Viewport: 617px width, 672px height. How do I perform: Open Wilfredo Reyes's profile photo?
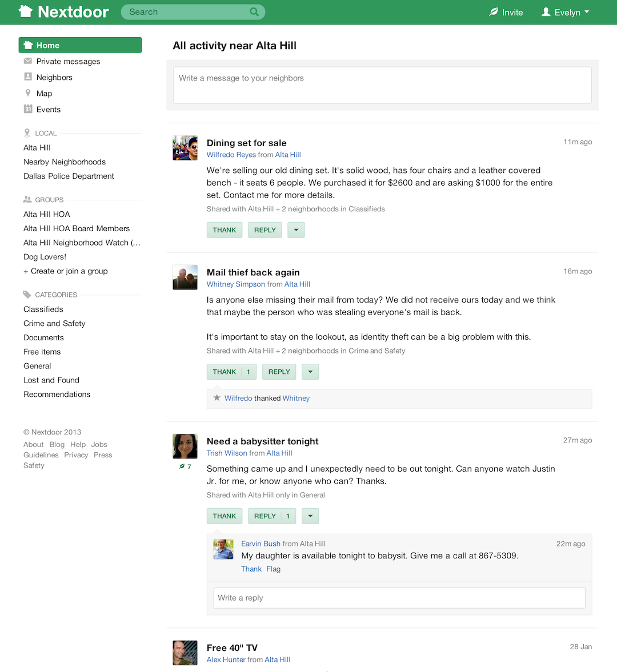click(185, 148)
